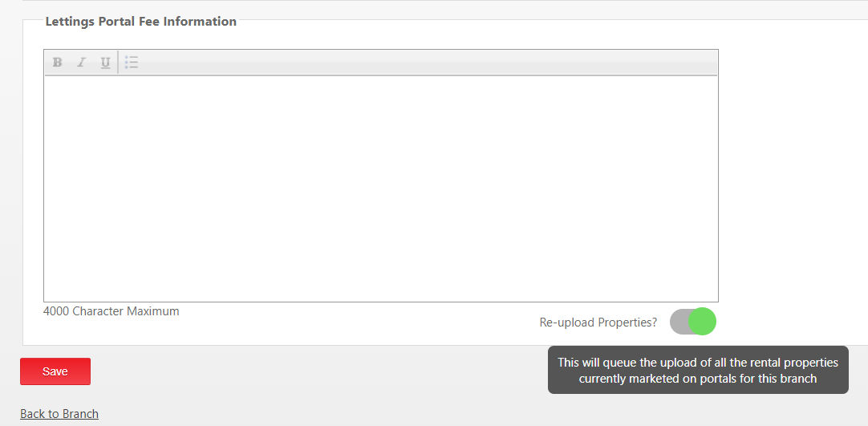Insert a bulleted list in the editor
868x426 pixels.
132,62
